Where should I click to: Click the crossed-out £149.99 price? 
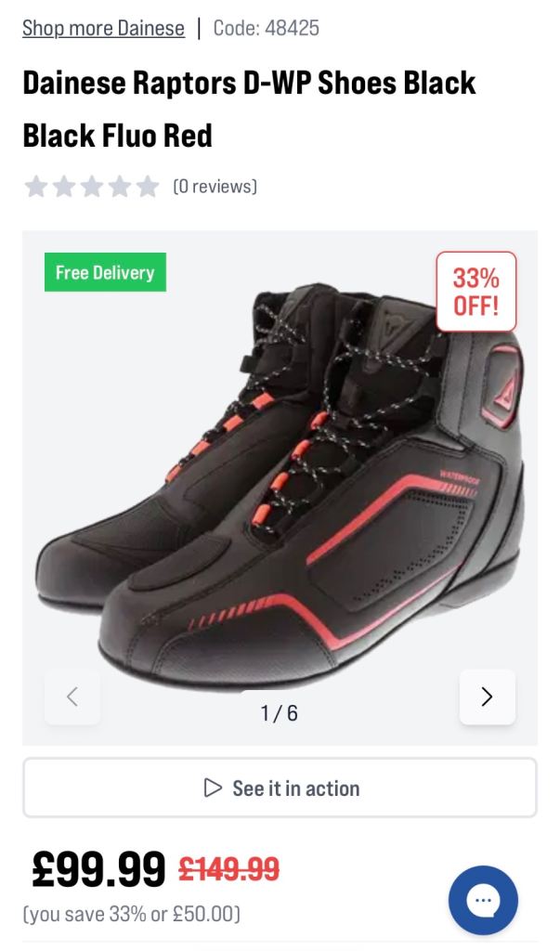228,868
